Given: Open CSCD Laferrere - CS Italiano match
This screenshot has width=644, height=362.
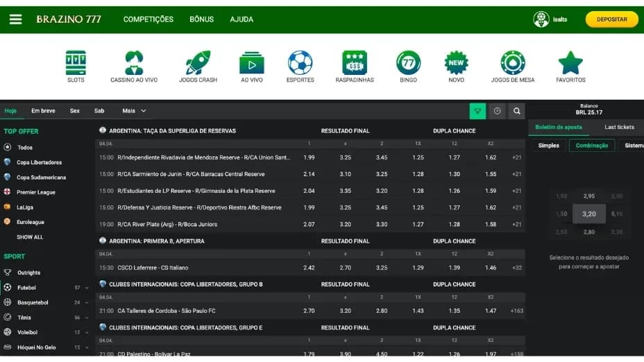Looking at the screenshot, I should coord(153,268).
